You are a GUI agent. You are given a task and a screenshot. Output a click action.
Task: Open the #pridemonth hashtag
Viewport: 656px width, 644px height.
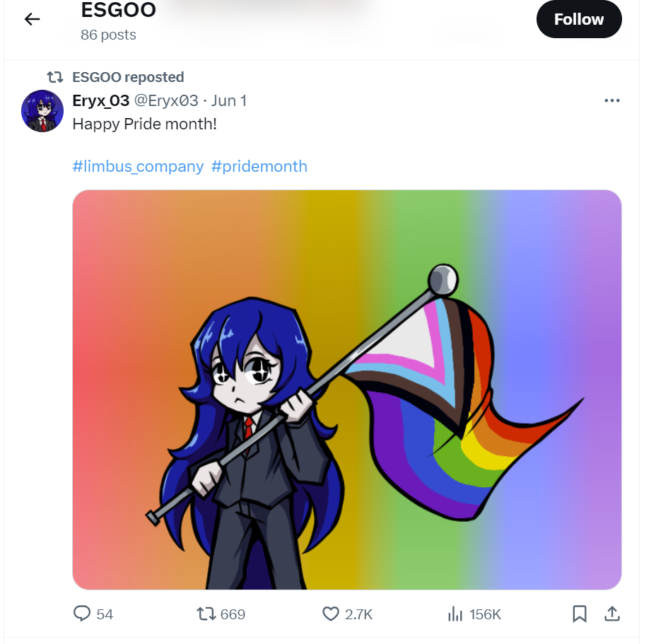259,167
